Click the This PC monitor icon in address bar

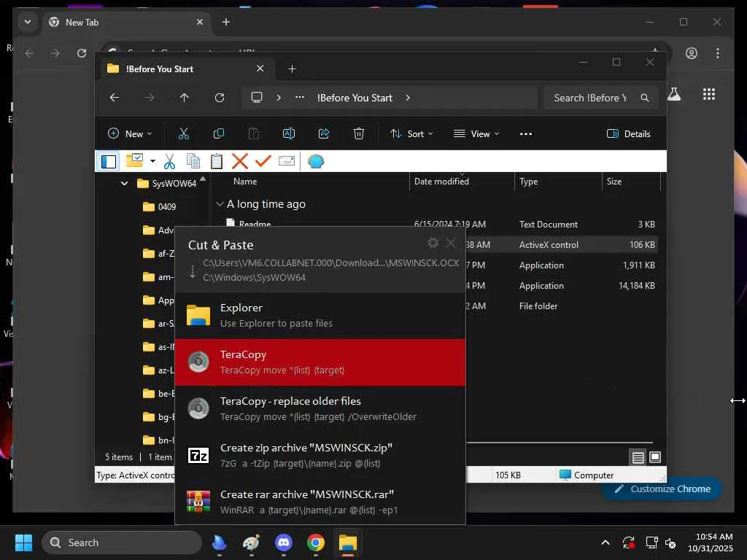(257, 98)
